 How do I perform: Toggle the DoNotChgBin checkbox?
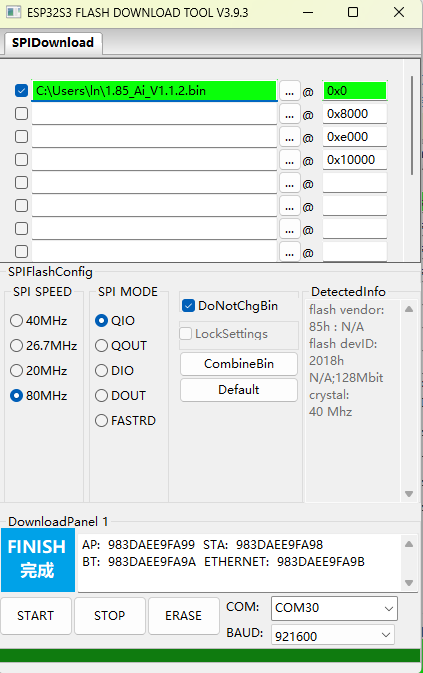click(x=188, y=306)
